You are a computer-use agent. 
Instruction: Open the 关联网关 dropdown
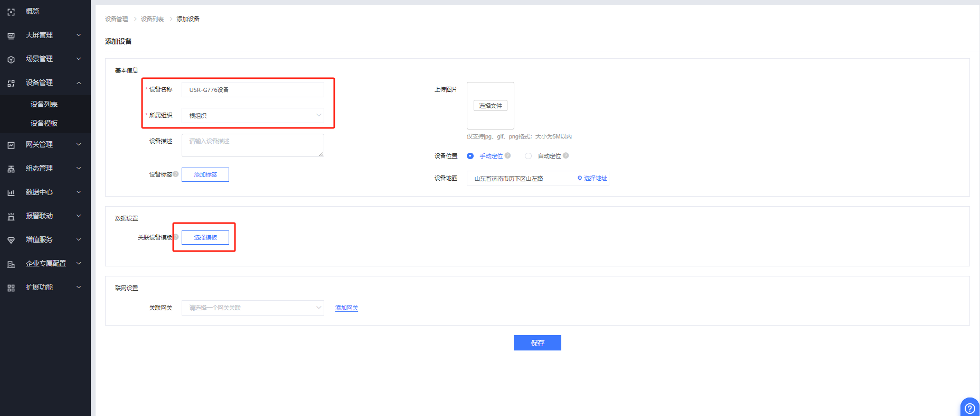tap(252, 308)
